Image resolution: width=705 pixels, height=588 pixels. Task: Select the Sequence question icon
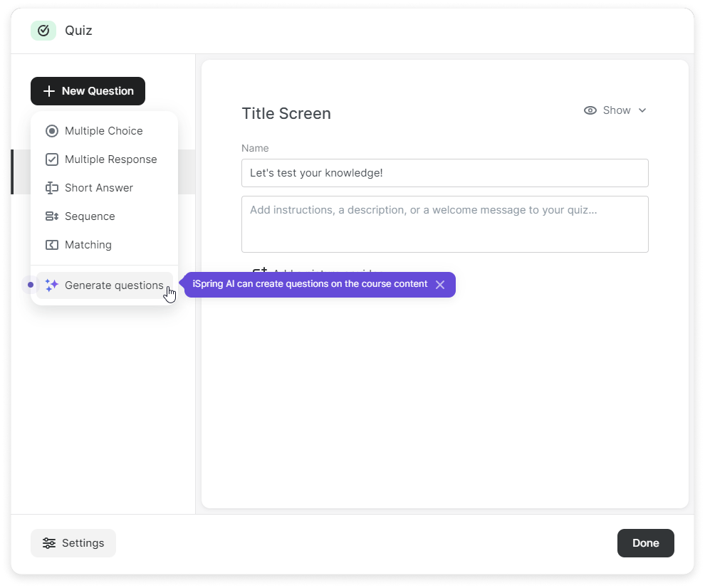coord(51,216)
